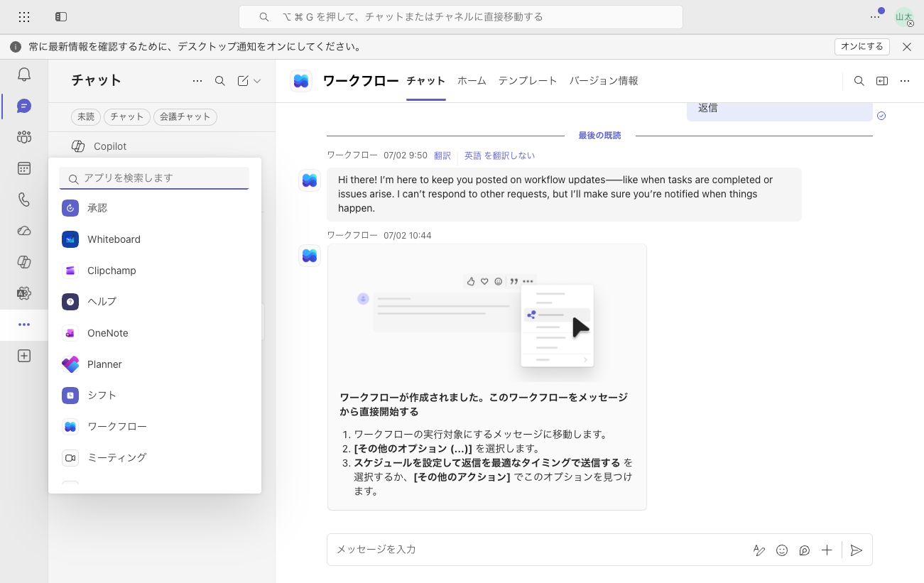Switch to the テンプレート tab
This screenshot has width=924, height=583.
coord(528,81)
